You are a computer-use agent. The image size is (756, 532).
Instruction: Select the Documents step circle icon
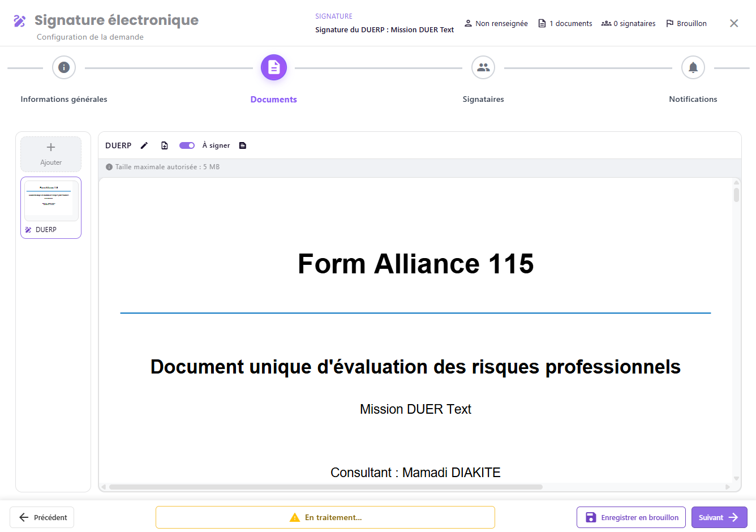click(x=274, y=67)
